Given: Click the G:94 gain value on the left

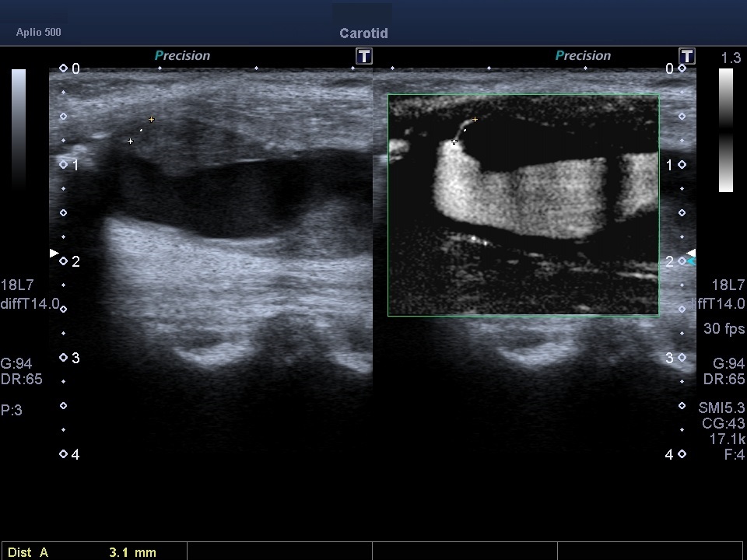Looking at the screenshot, I should click(16, 363).
